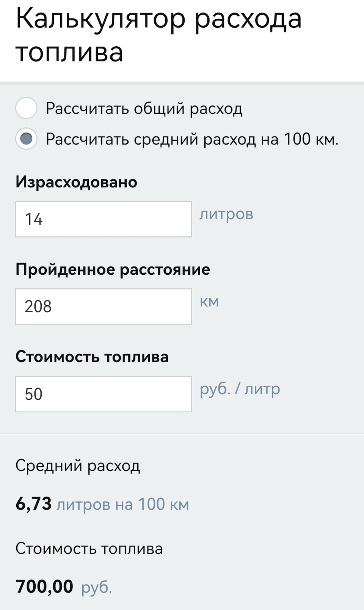Click the 700,00 total fuel cost value
Screen dimensions: 364x610
click(44, 586)
